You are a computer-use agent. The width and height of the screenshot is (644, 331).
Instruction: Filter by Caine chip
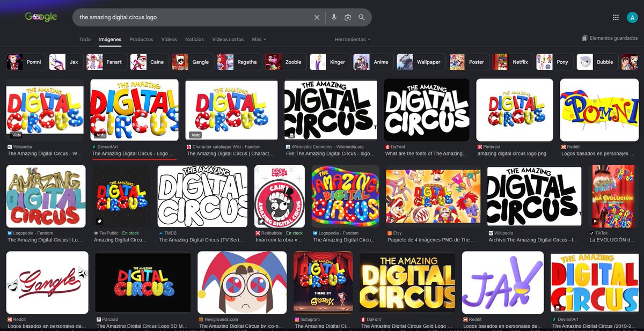point(149,62)
